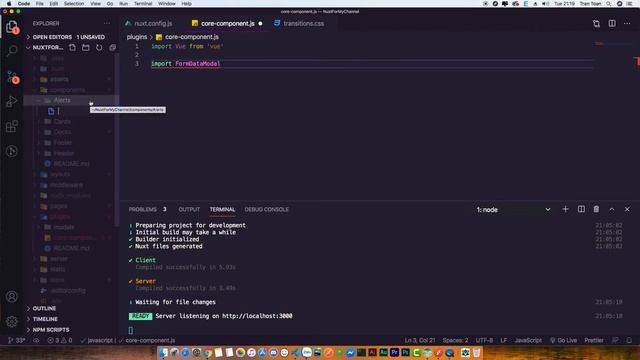
Task: Open the Terminal menu in the menu bar
Action: click(143, 4)
